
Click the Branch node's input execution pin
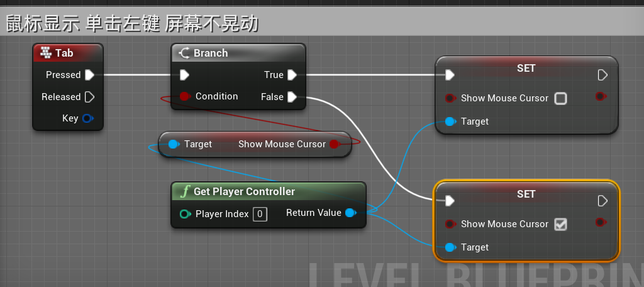(184, 75)
